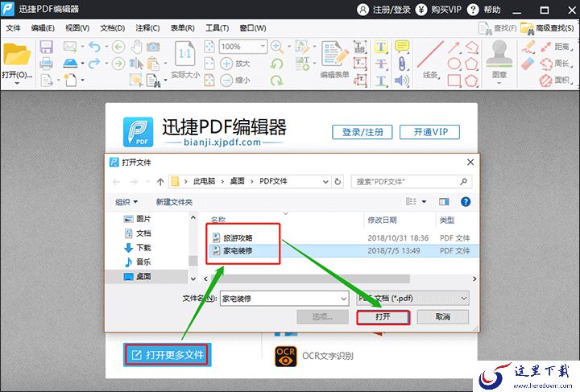The width and height of the screenshot is (580, 392).
Task: Click the Undo arrow icon
Action: (95, 47)
